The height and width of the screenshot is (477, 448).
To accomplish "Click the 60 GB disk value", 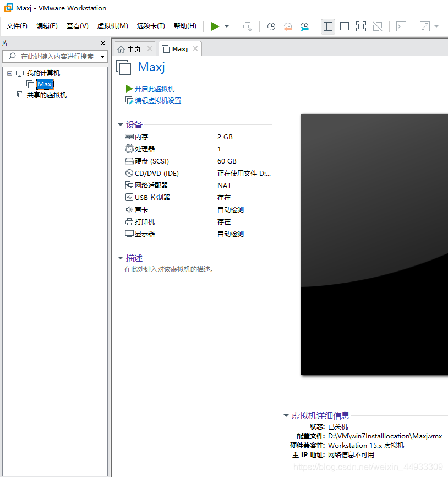I will 227,161.
